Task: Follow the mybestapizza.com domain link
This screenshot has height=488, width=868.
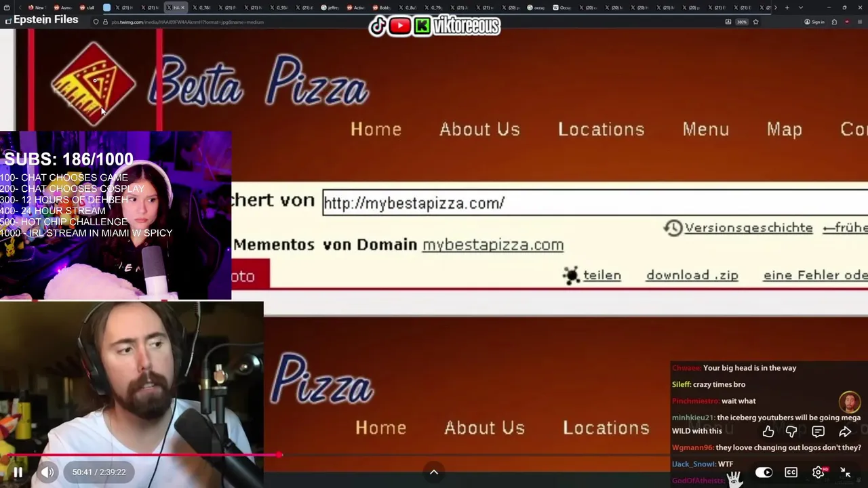Action: point(493,245)
